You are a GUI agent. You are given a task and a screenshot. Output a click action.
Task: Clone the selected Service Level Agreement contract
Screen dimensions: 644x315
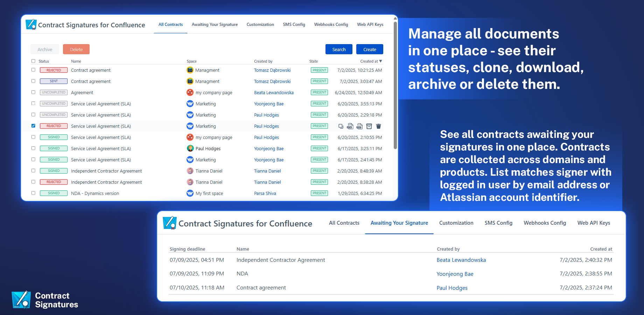tap(341, 126)
